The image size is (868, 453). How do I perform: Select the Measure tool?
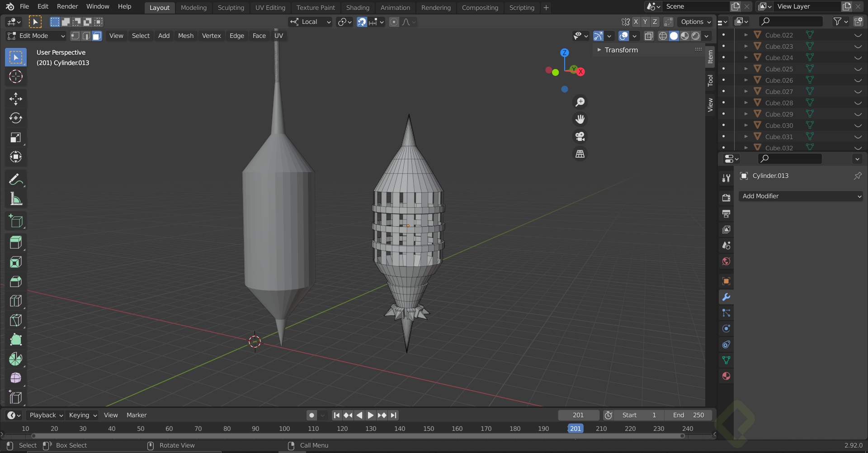16,199
